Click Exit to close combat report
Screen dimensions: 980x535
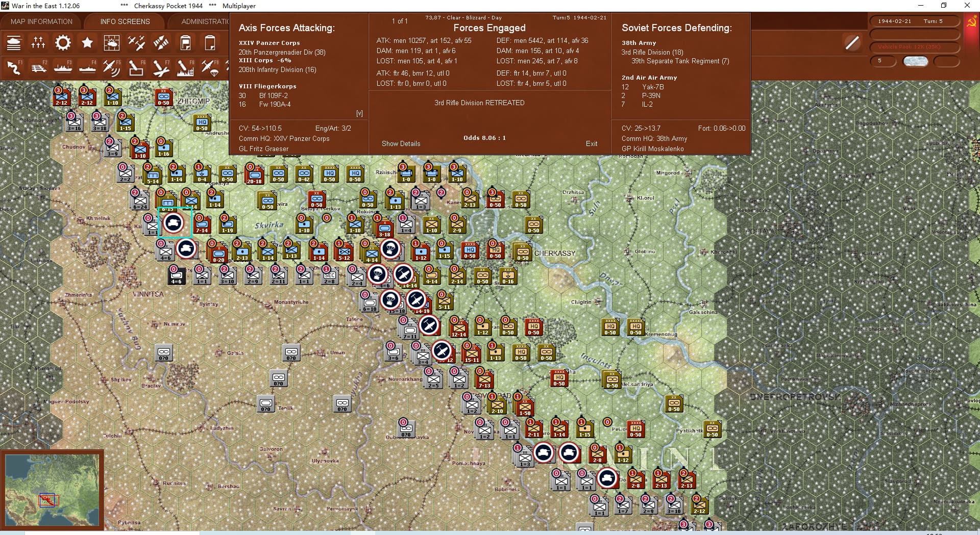pos(592,143)
